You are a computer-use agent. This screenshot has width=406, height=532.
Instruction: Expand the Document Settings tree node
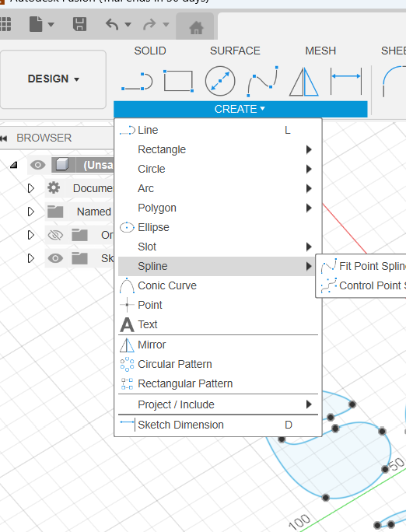tap(31, 188)
